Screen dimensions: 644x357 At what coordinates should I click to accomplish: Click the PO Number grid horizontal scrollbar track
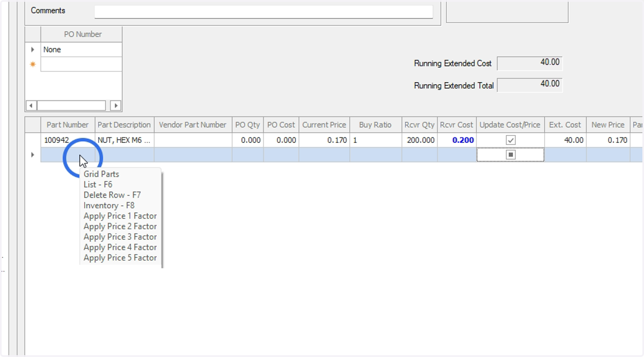(71, 106)
